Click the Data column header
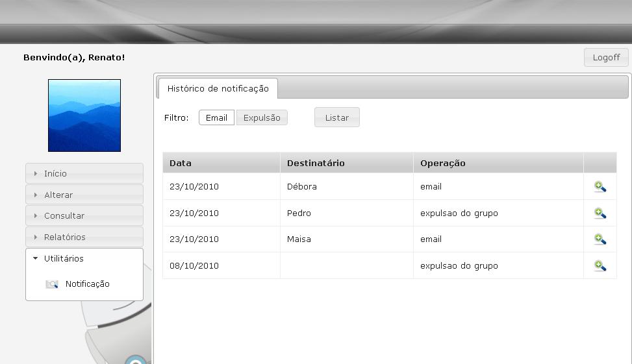632x364 pixels. 221,163
